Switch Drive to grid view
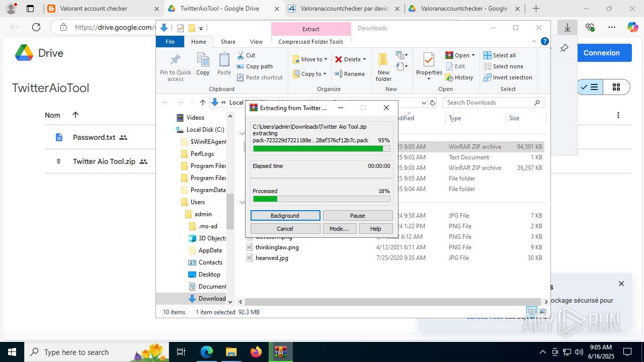 tap(616, 87)
